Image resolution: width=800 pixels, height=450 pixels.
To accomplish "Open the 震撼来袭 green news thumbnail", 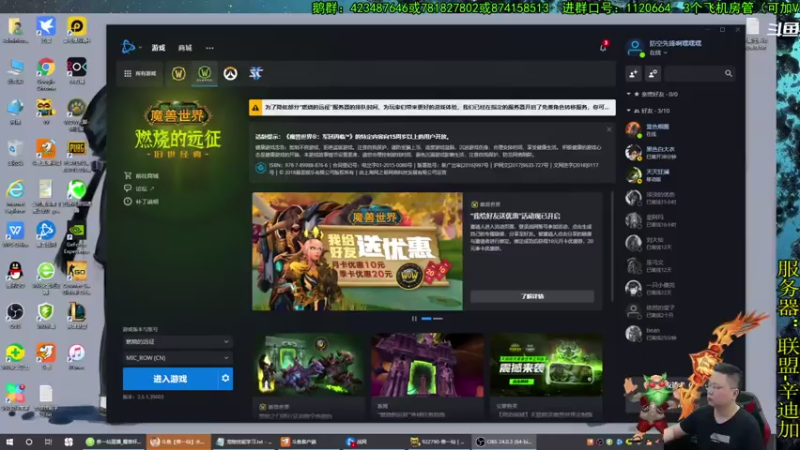I will click(546, 365).
